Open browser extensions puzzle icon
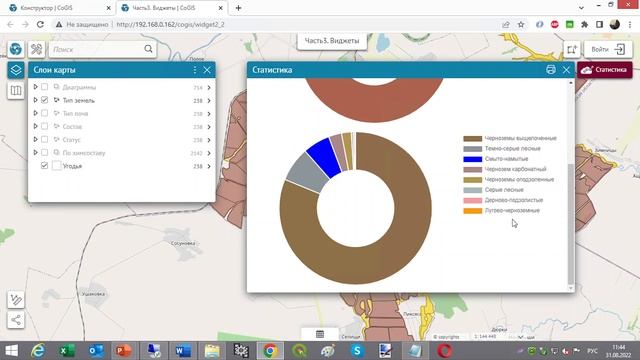The height and width of the screenshot is (360, 640). pos(584,24)
